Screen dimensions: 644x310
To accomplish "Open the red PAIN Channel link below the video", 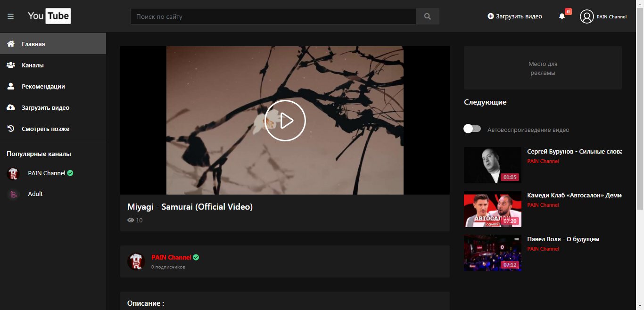I will click(x=171, y=257).
